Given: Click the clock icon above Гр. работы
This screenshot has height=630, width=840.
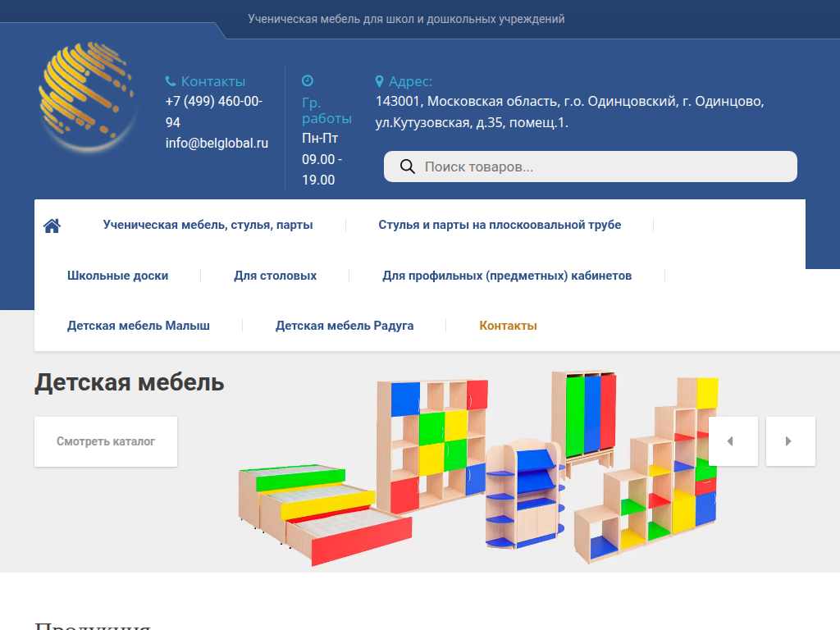Looking at the screenshot, I should (x=308, y=81).
